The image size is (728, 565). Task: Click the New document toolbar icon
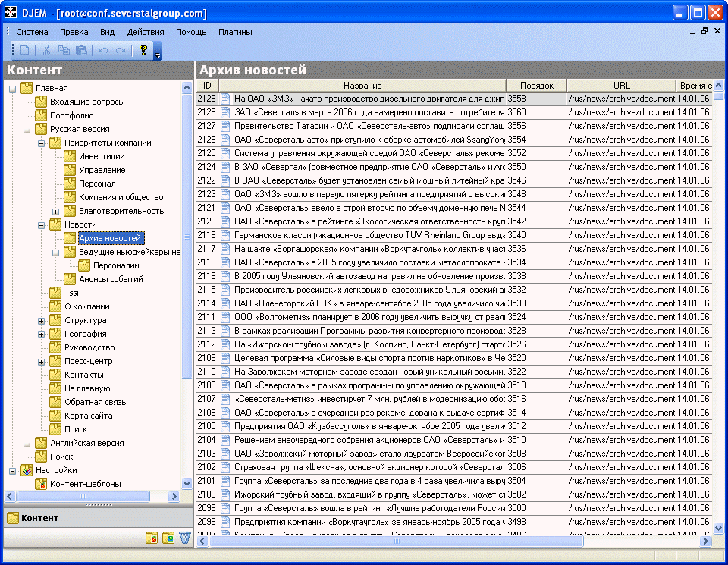tap(25, 50)
